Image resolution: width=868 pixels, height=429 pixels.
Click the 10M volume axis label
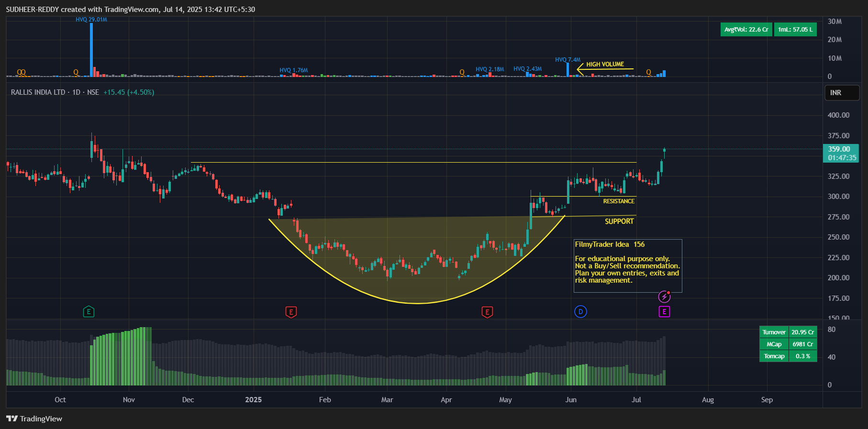(835, 58)
